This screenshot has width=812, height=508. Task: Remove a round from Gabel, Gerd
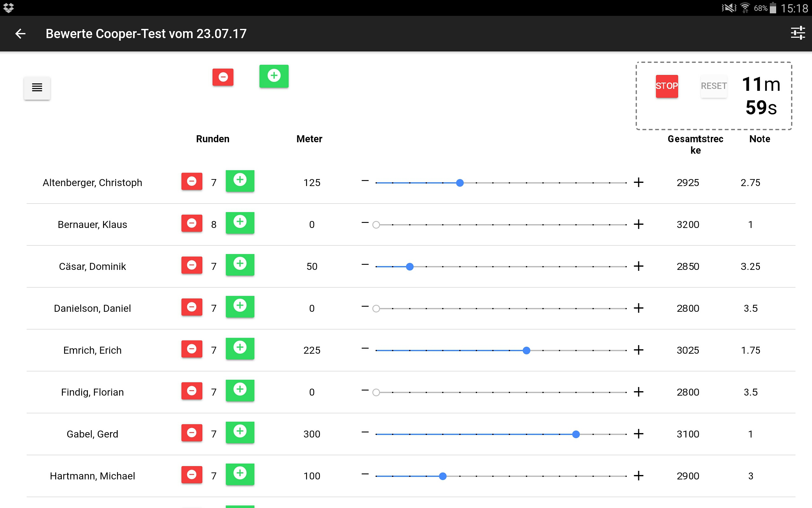[192, 433]
